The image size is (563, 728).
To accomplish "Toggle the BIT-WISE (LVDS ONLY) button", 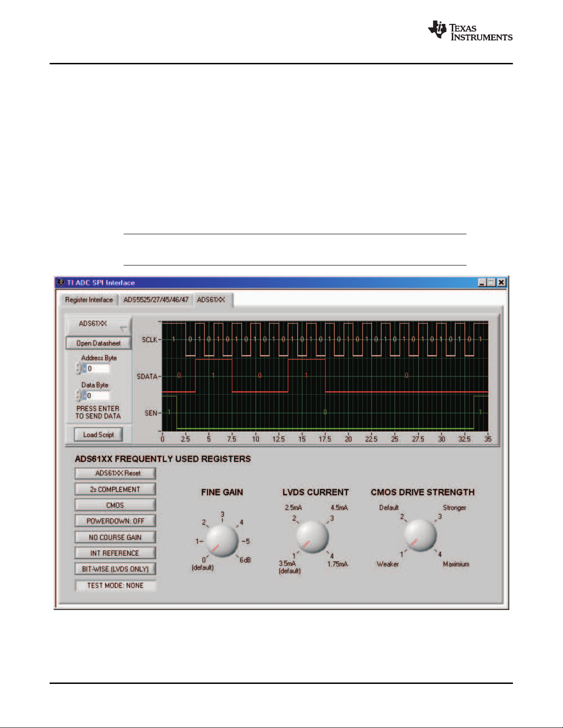I will pyautogui.click(x=115, y=569).
